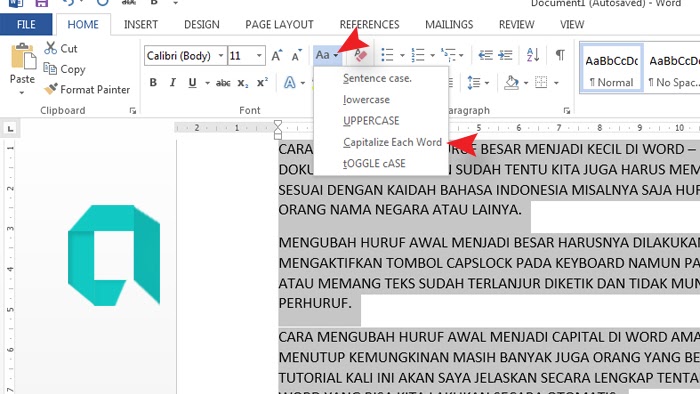Apply shading with paint bucket

pyautogui.click(x=512, y=83)
